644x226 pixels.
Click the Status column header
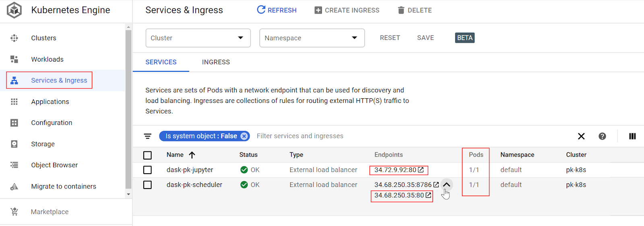(248, 155)
